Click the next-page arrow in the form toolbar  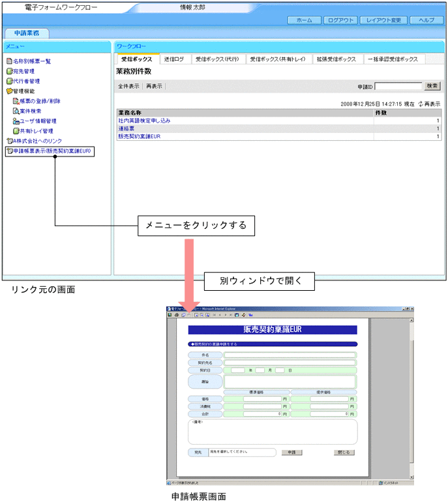(x=226, y=315)
